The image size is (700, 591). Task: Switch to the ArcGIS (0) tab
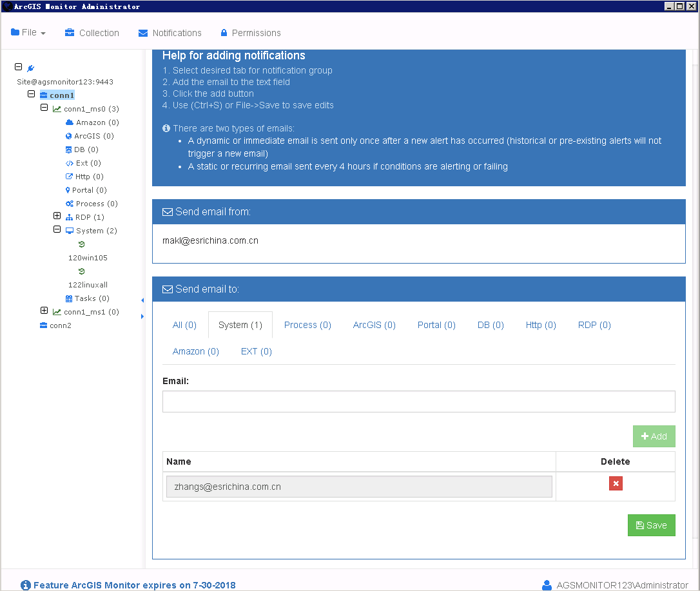pos(374,325)
